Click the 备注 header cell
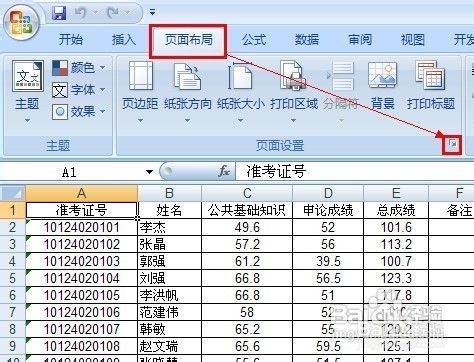The width and height of the screenshot is (474, 362). (x=451, y=210)
